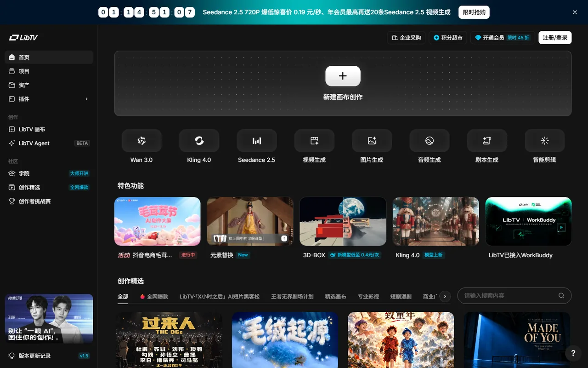
Task: Open the 音频生成 audio generation icon
Action: click(430, 141)
